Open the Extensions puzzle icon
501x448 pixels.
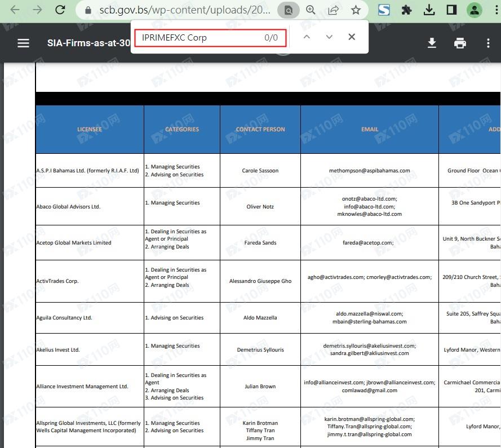(x=406, y=10)
